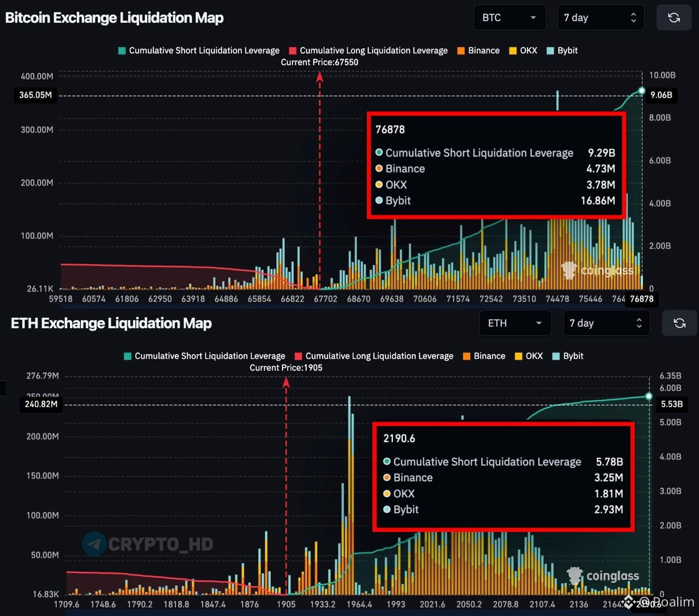Click the 16.86M Bybit value in tooltip

(598, 200)
